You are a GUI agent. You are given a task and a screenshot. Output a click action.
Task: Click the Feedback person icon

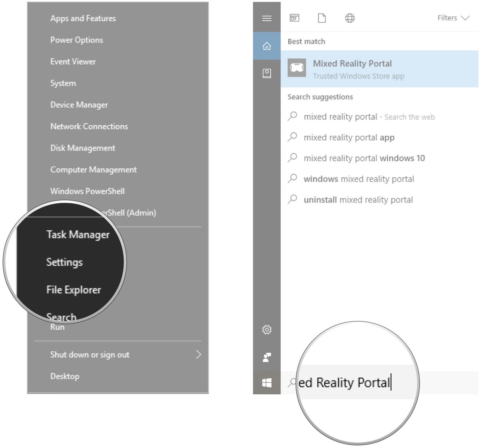266,357
